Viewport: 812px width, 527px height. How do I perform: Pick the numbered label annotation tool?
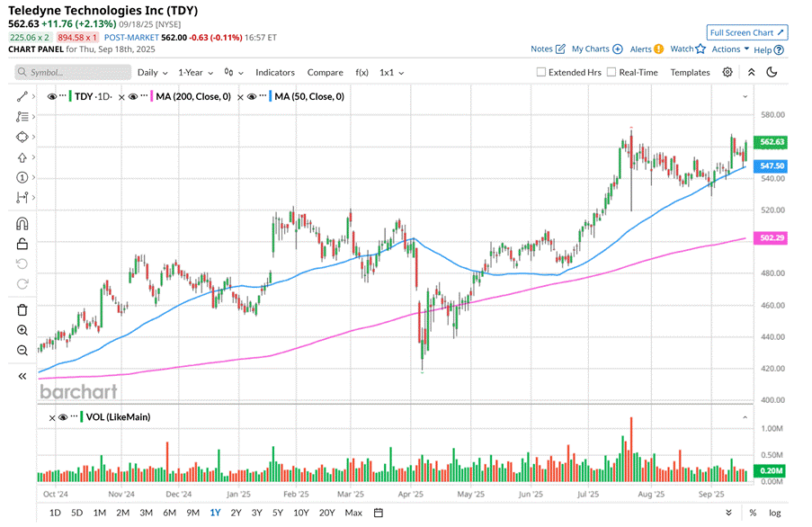[x=22, y=177]
